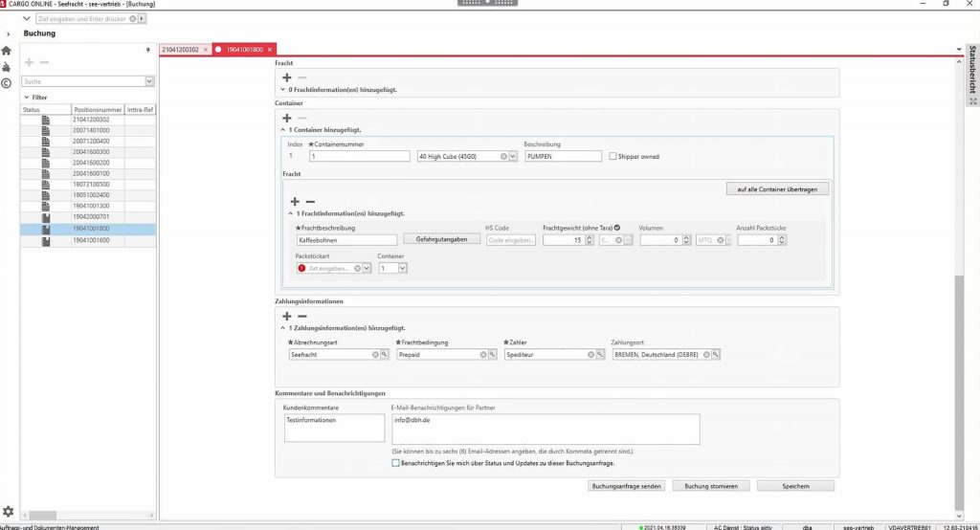Image resolution: width=980 pixels, height=530 pixels.
Task: Open the Suche dropdown arrow
Action: 149,81
